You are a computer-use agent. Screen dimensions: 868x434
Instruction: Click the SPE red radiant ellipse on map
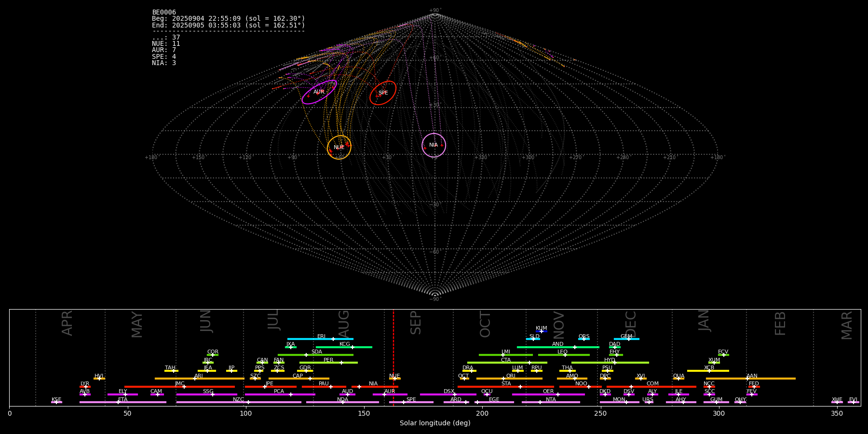(383, 93)
